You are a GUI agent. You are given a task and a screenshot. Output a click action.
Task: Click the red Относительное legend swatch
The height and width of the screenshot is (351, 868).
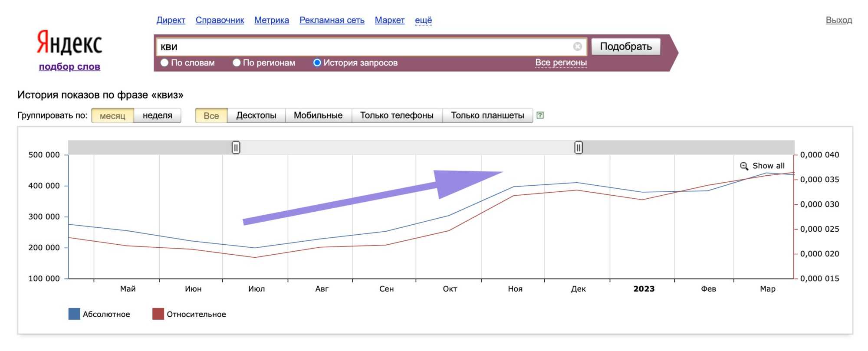tap(158, 314)
